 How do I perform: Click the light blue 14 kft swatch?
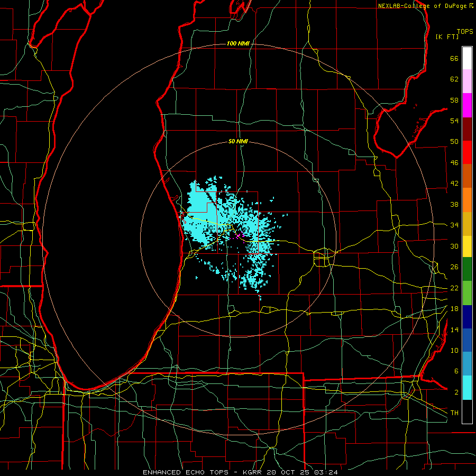tap(467, 364)
